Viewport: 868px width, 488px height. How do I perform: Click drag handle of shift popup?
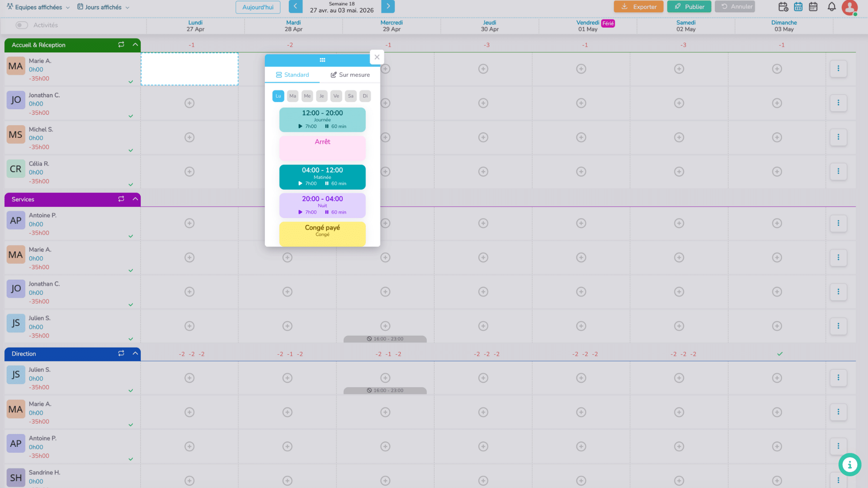322,60
